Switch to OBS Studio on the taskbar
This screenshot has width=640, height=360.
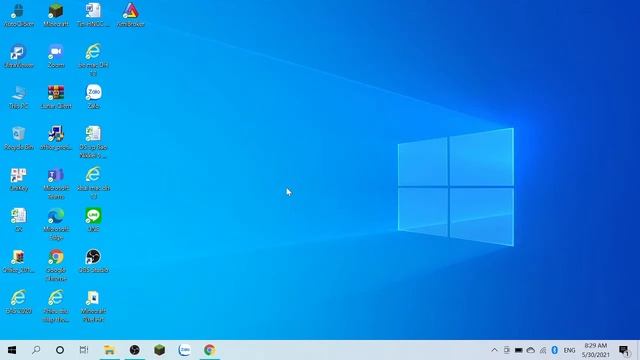coord(135,350)
